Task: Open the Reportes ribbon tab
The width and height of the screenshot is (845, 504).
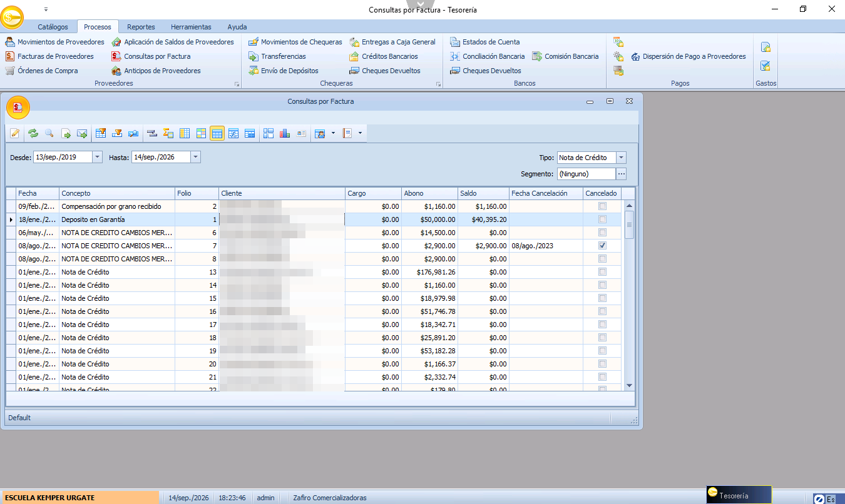Action: [141, 27]
